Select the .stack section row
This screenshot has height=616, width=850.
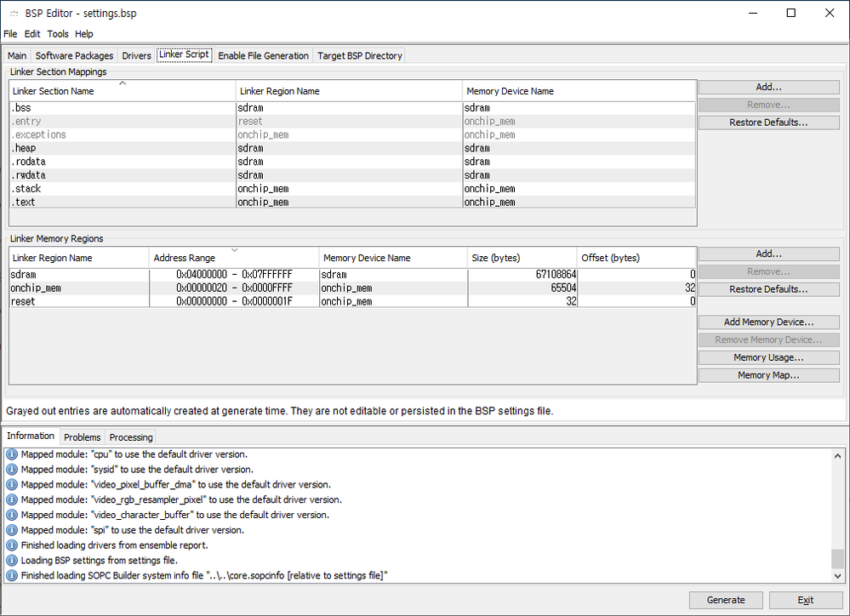tap(352, 189)
